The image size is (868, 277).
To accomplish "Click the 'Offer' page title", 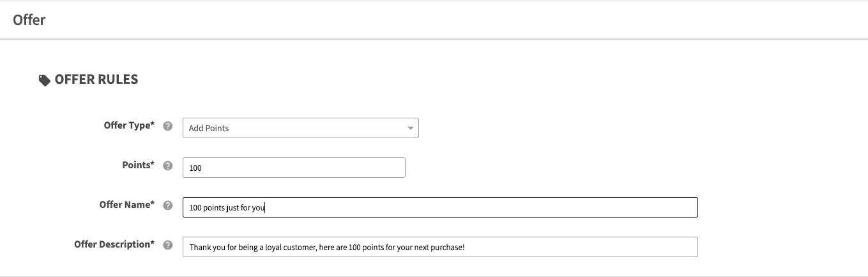I will pos(29,20).
